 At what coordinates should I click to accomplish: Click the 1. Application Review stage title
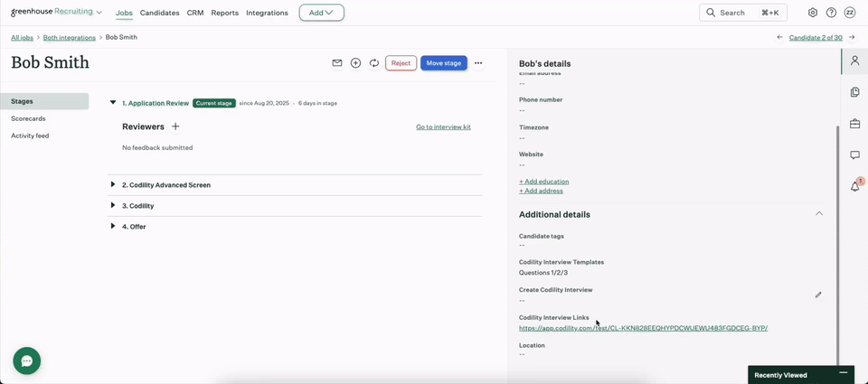(x=156, y=103)
